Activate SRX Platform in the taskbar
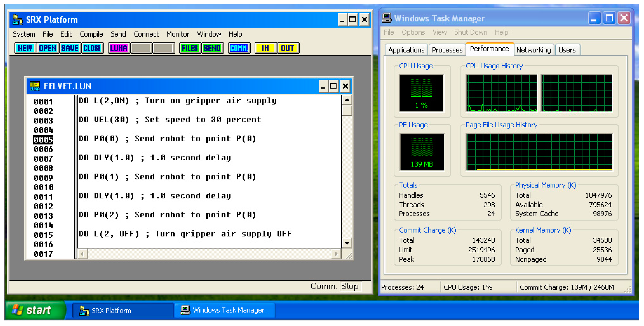This screenshot has width=644, height=326. point(123,310)
